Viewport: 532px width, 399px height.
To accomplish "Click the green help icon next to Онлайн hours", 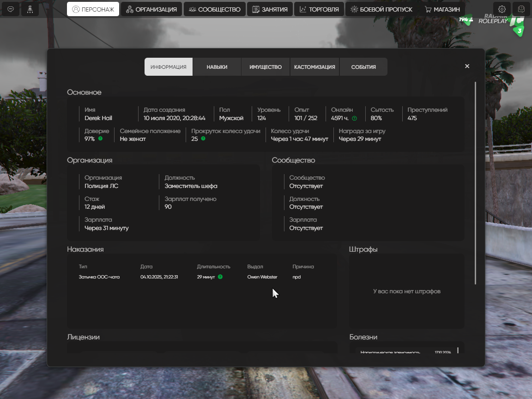I will point(354,118).
